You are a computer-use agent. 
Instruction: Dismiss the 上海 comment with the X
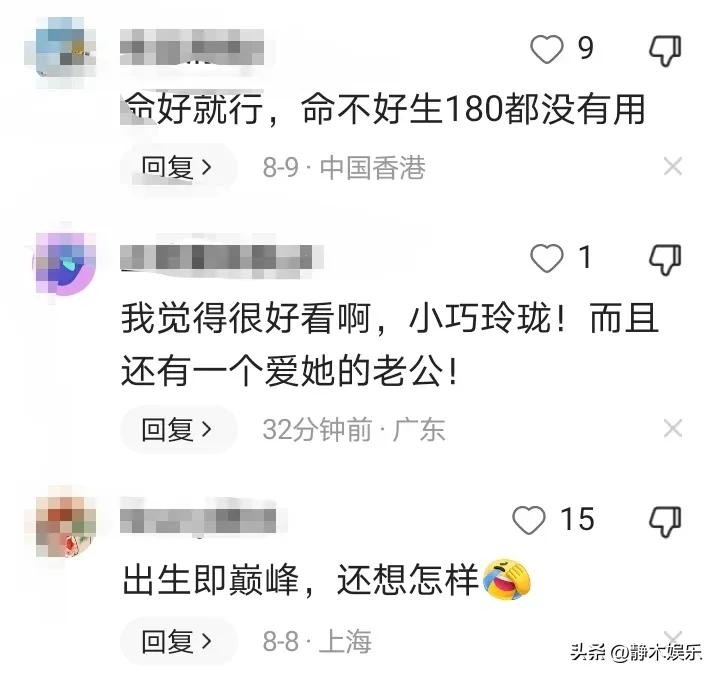673,637
